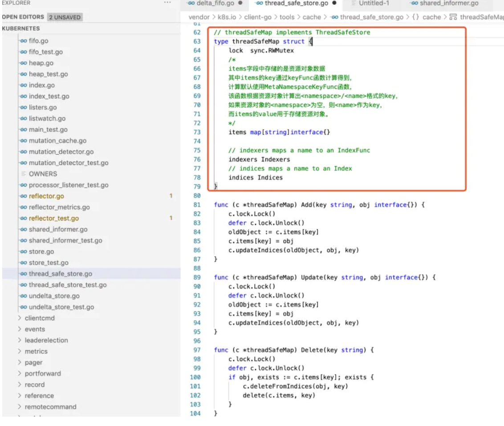The image size is (504, 426).
Task: Click struct symbol icon in breadcrumb
Action: (x=453, y=17)
